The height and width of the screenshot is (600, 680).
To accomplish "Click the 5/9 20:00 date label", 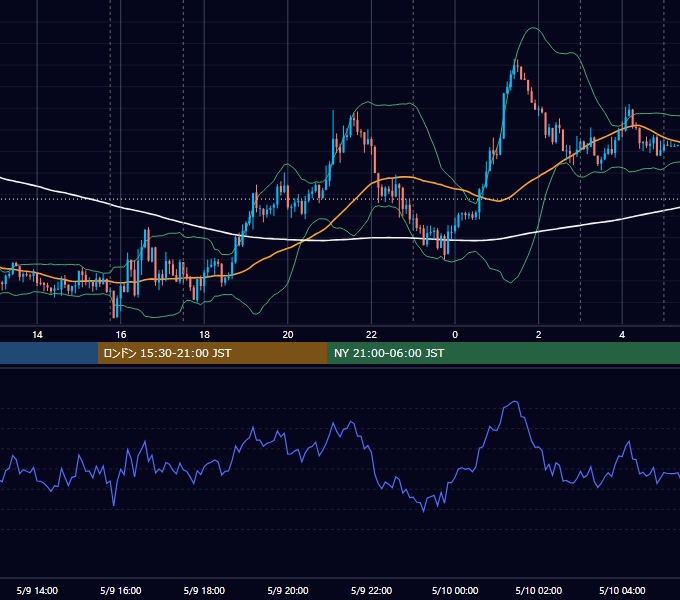I will click(x=288, y=590).
